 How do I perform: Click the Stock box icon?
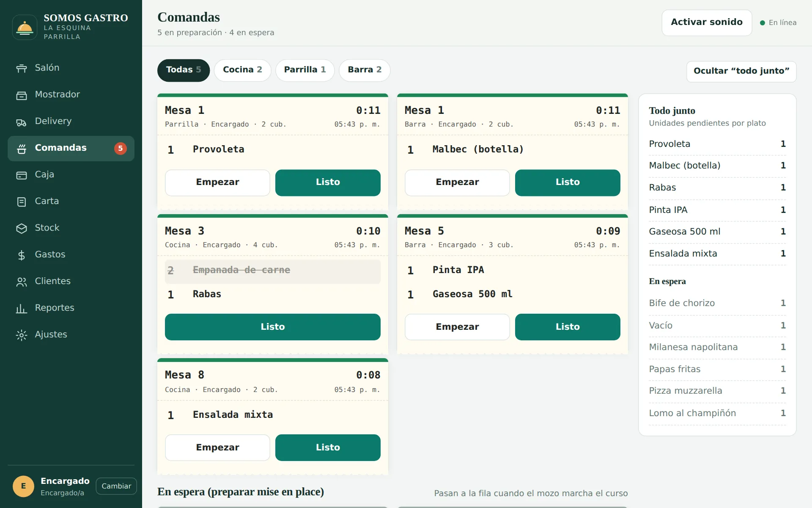pos(22,228)
